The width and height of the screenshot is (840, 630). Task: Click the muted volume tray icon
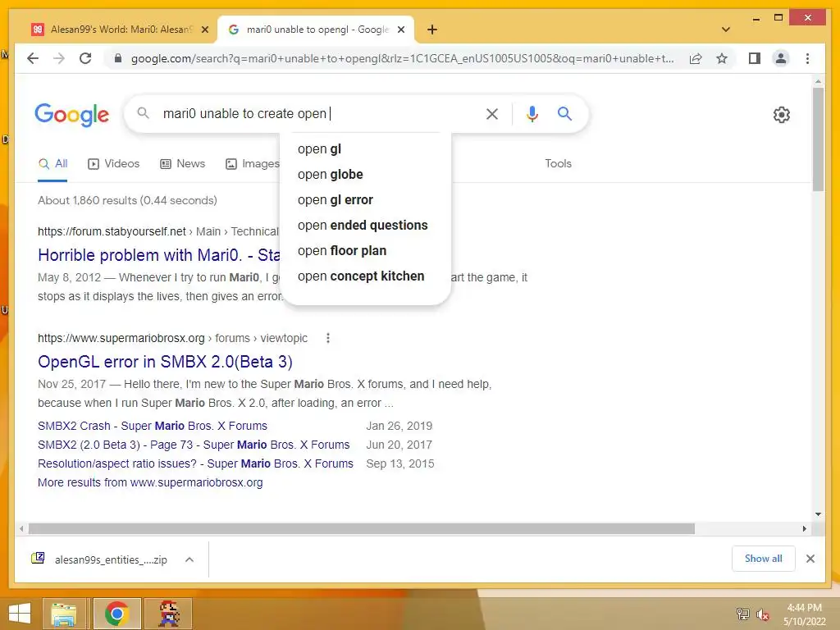click(x=762, y=614)
